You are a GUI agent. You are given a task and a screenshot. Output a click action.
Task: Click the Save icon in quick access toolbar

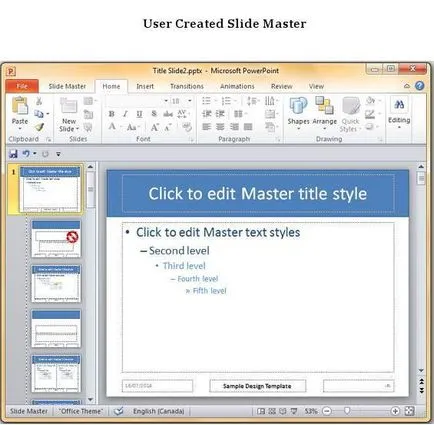13,154
